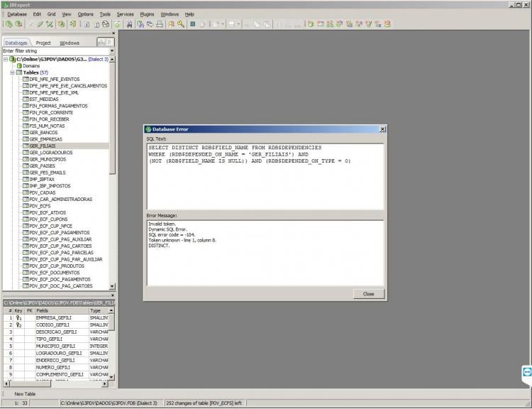Click the TeamViewer side panel icon

pyautogui.click(x=527, y=372)
